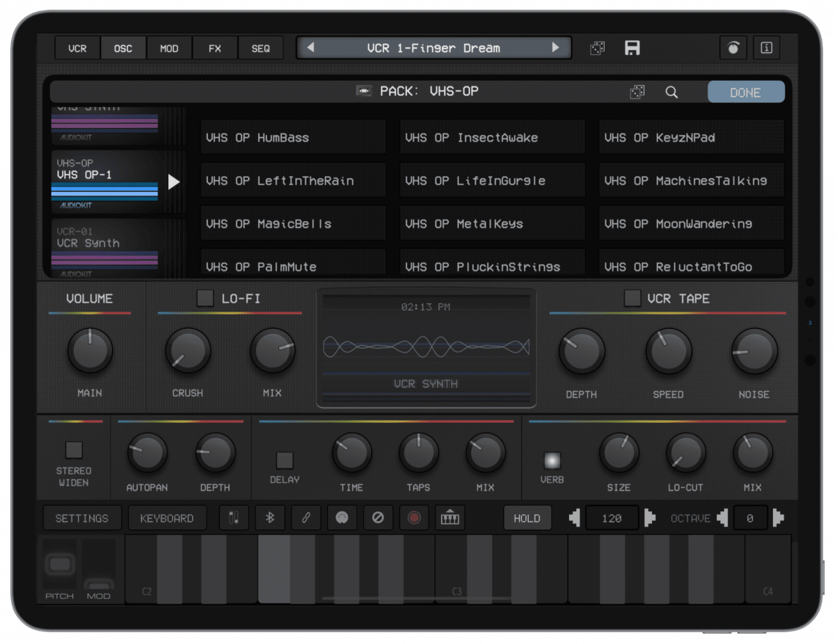
Task: Lower the octave with the left arrow
Action: tap(723, 518)
